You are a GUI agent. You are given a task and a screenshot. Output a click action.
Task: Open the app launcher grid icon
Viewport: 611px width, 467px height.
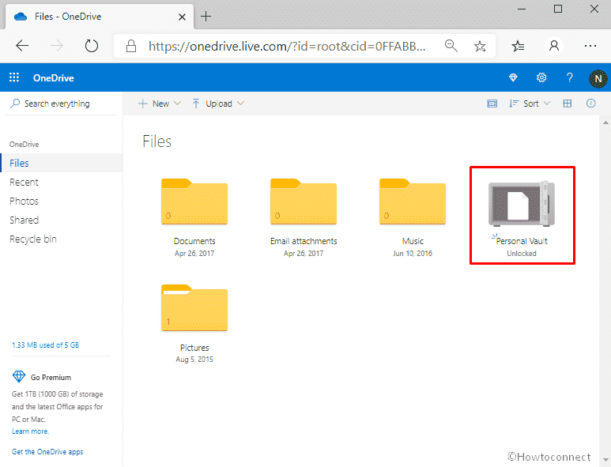click(14, 78)
